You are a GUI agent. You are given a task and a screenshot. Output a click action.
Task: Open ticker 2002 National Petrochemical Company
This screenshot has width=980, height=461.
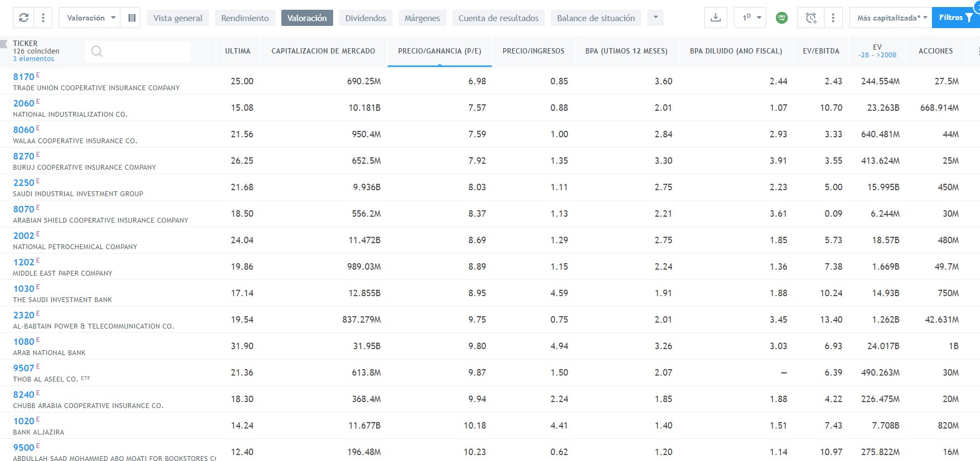coord(24,236)
